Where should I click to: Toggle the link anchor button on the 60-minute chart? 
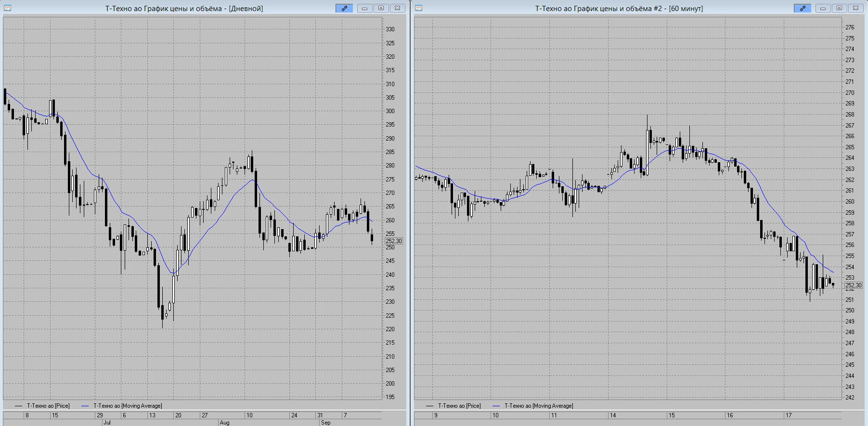(803, 8)
